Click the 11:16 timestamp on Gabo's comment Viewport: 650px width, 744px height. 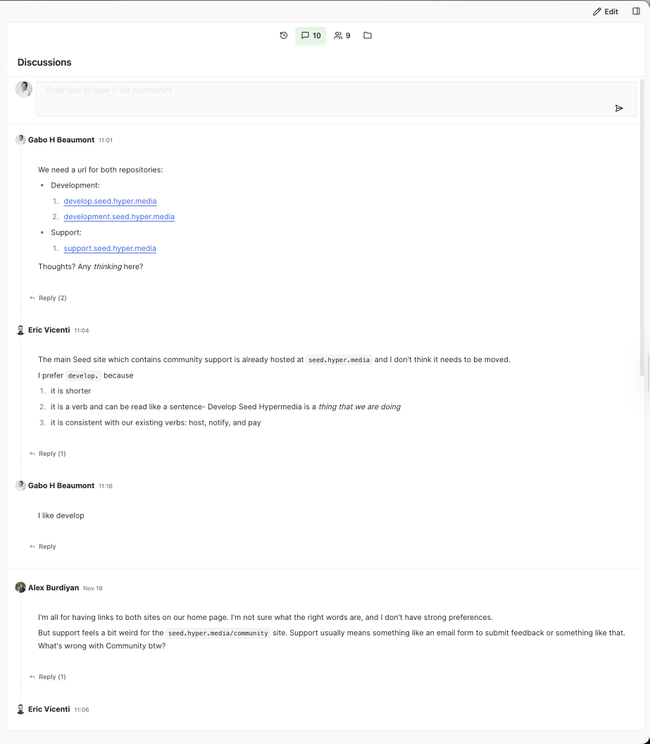(105, 486)
